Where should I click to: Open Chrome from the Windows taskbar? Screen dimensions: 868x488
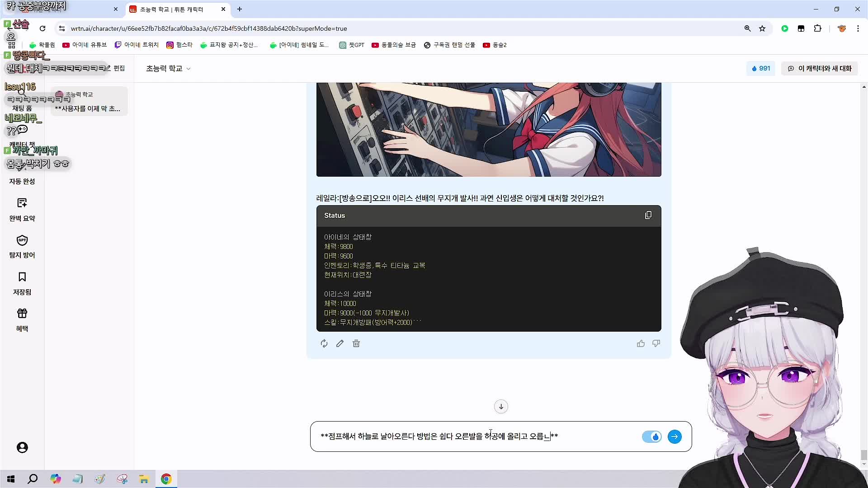[166, 479]
